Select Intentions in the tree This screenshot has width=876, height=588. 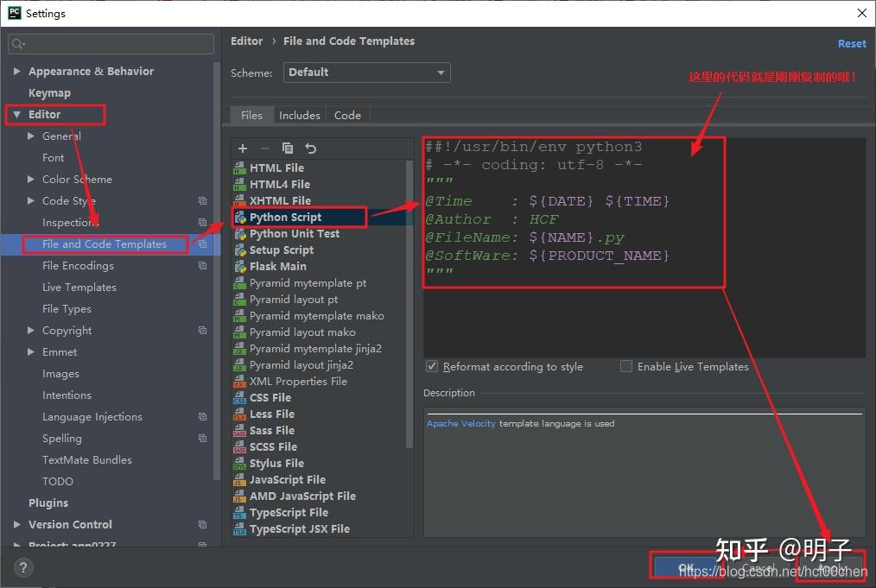coord(67,395)
